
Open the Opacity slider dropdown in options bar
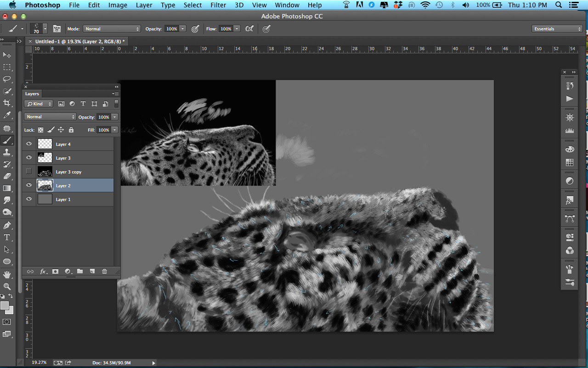(183, 29)
